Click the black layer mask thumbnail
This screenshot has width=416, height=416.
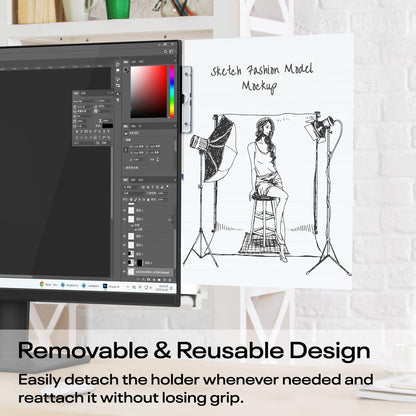[139, 263]
